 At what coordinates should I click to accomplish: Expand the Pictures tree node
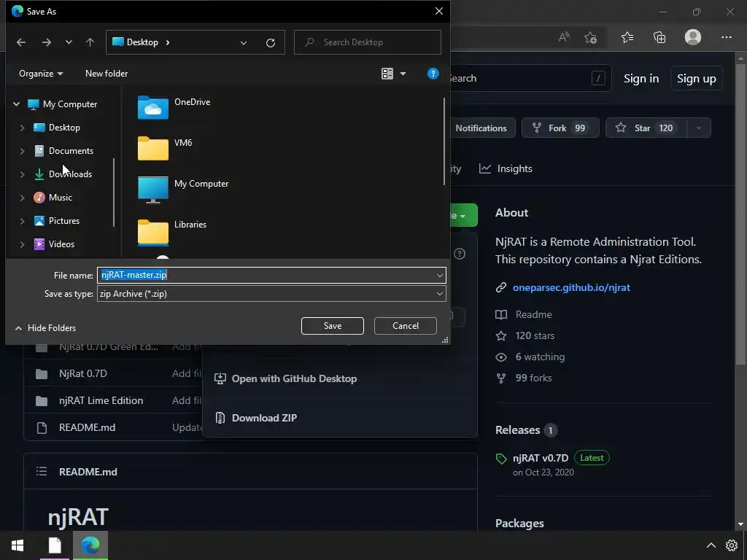(22, 221)
